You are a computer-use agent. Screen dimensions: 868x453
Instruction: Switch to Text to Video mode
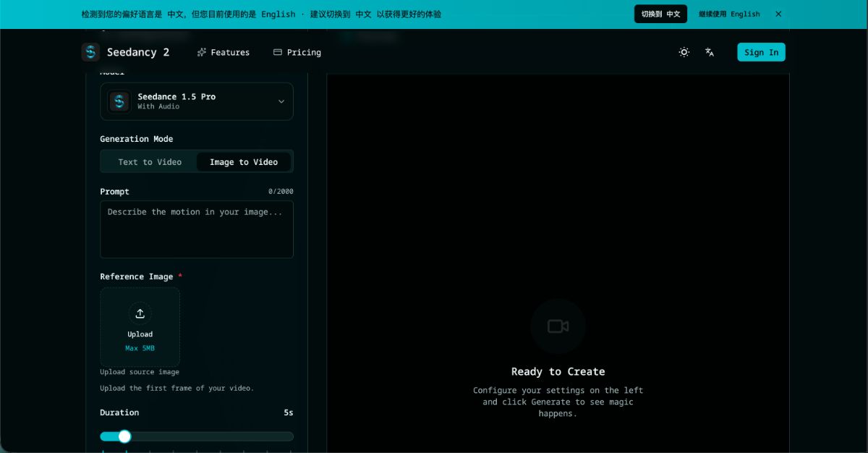pos(150,162)
